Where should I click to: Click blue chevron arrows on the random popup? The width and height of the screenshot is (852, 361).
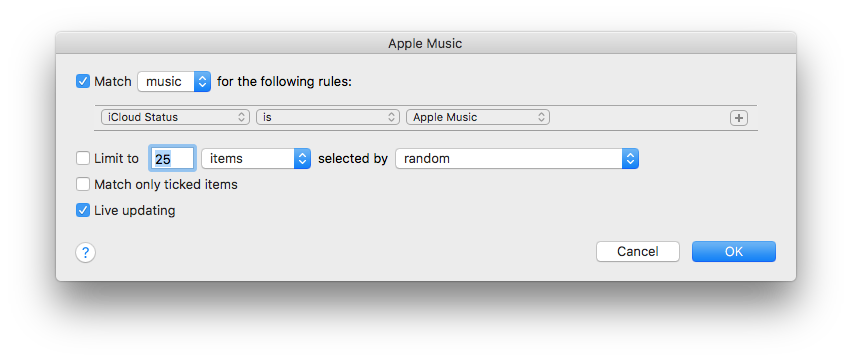coord(630,159)
